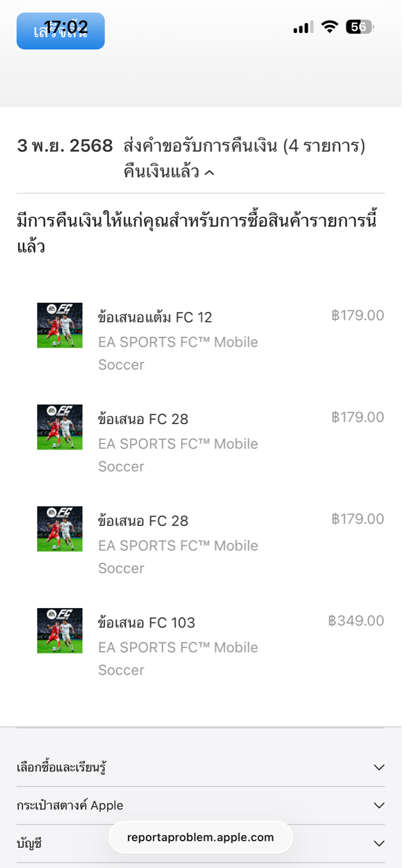Tap the game icon beside ข้อเสนอแต้ม FC 12
Screen dimensions: 402x868
pos(60,325)
